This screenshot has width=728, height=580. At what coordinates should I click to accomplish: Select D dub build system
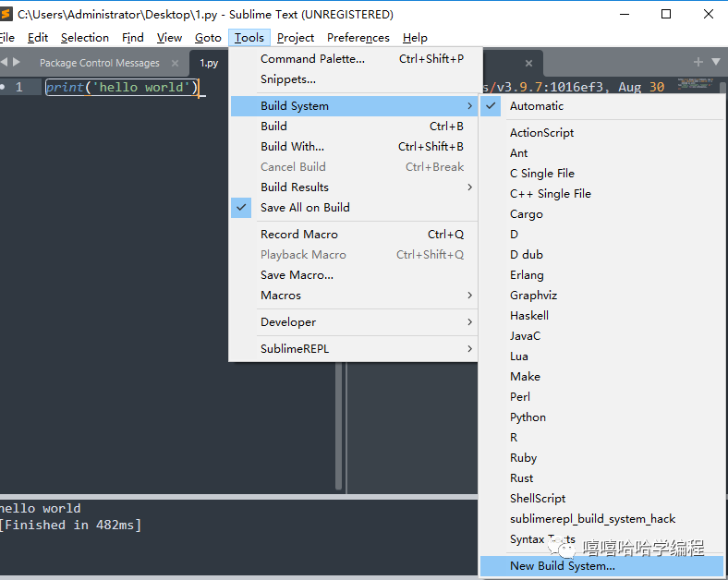click(601, 255)
